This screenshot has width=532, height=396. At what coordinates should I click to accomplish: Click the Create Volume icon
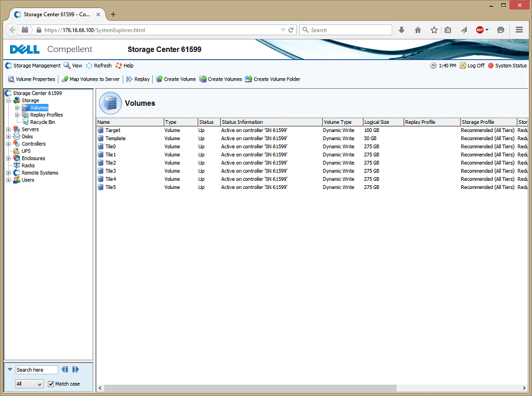coord(159,79)
